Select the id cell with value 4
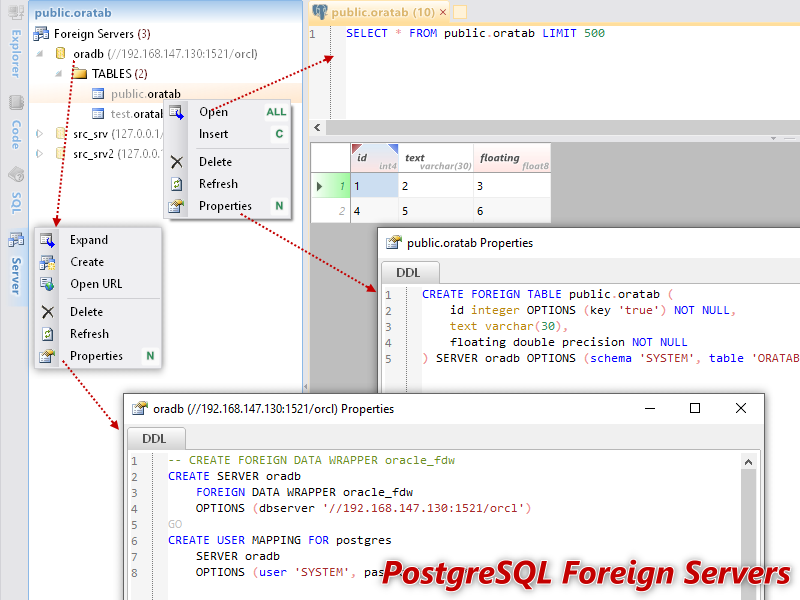Viewport: 800px width, 600px height. pyautogui.click(x=374, y=211)
